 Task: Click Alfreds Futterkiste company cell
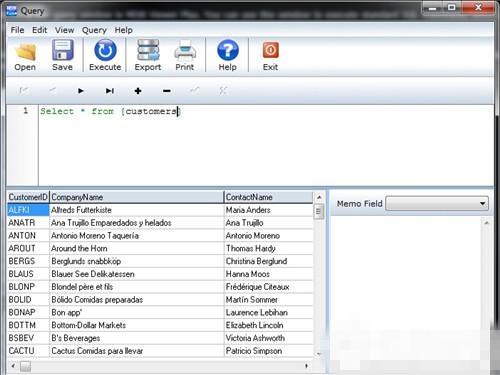pos(137,210)
